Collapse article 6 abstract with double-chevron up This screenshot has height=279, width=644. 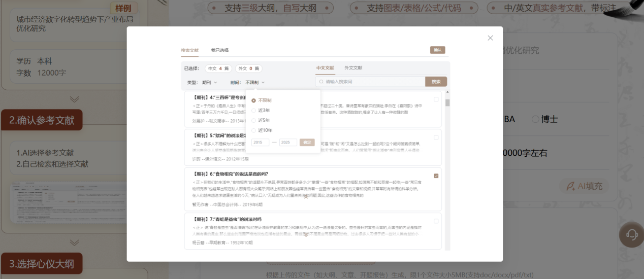tap(306, 196)
